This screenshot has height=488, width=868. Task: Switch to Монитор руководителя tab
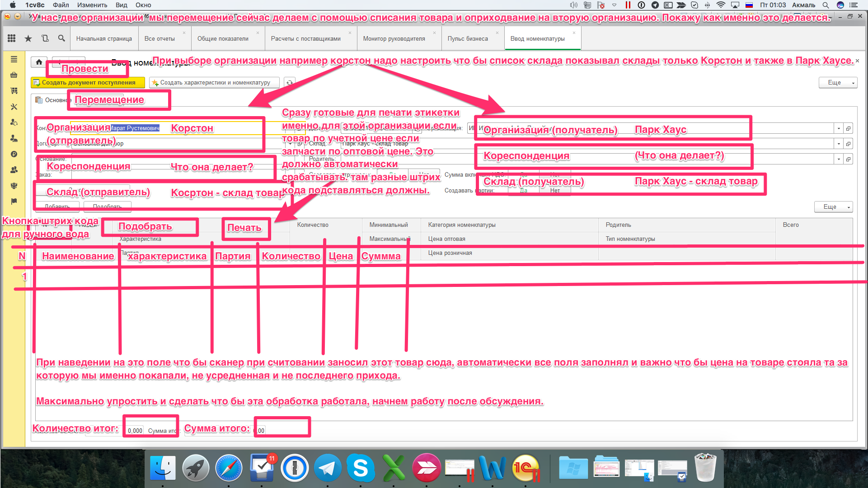(x=394, y=39)
